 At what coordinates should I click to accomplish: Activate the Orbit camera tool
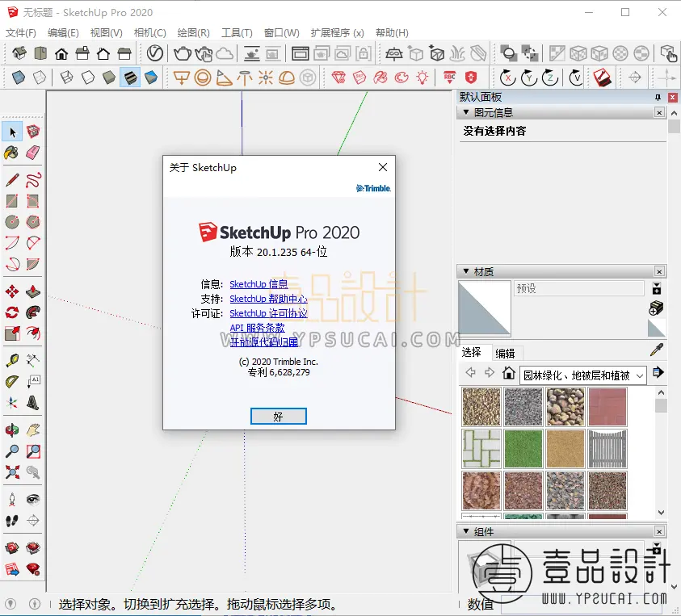12,430
